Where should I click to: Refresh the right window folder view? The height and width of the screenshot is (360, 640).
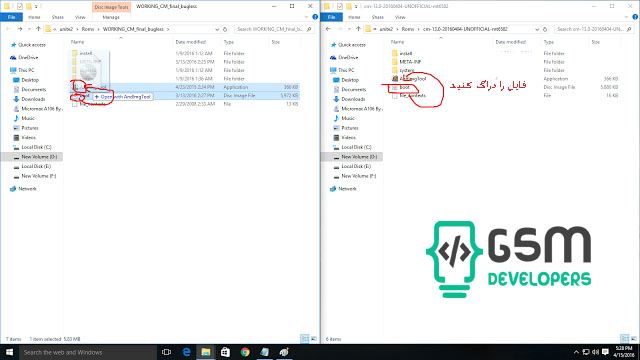[545, 29]
